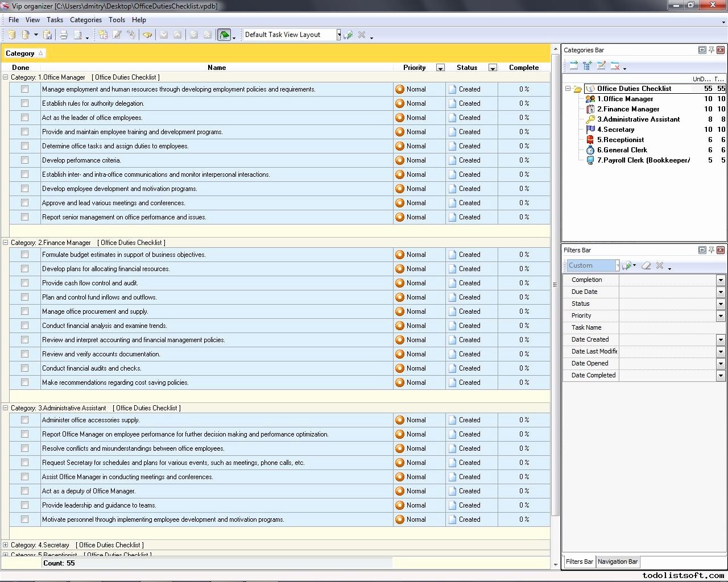Screen dimensions: 728x582
Task: Collapse the 2.Finance Manager category group
Action: pyautogui.click(x=6, y=243)
